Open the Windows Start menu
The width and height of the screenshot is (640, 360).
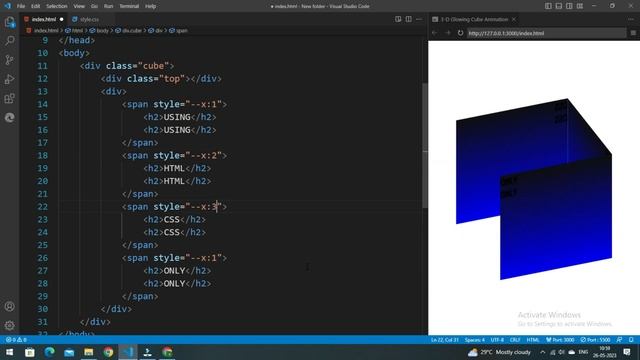[9, 352]
